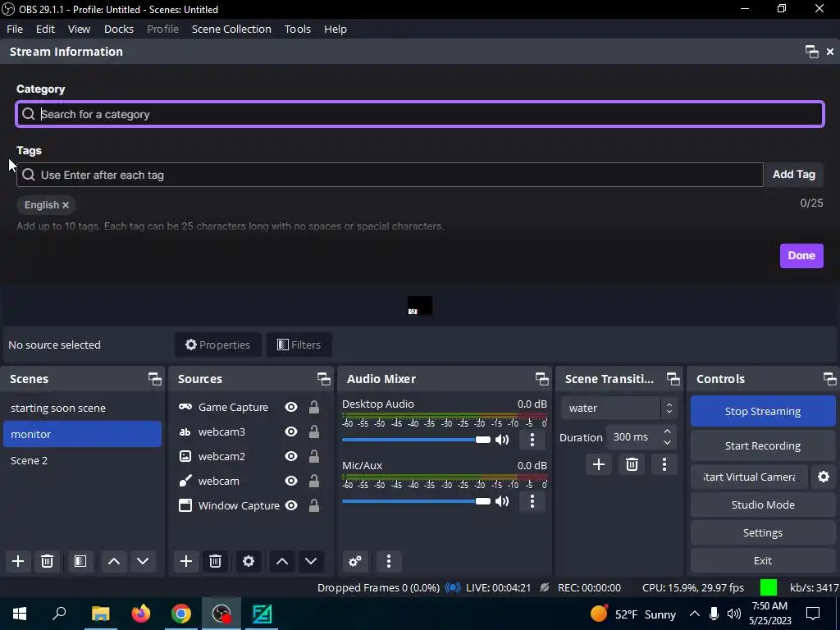Remove the English tag
Image resolution: width=840 pixels, height=630 pixels.
tap(66, 205)
